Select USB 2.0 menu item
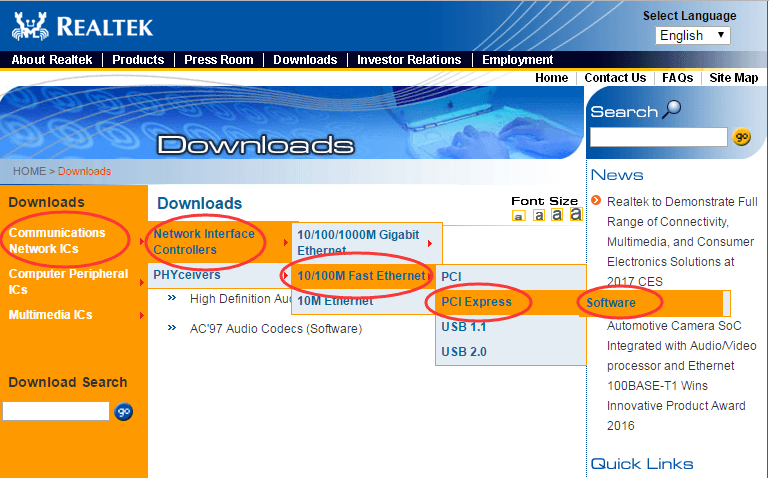The height and width of the screenshot is (478, 769). [463, 352]
